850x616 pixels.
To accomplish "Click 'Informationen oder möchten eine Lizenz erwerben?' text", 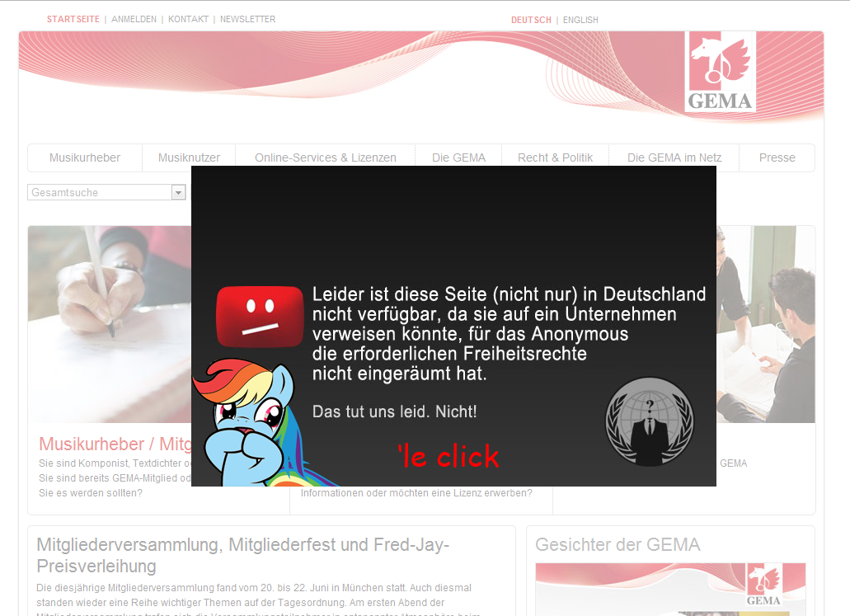I will point(416,493).
